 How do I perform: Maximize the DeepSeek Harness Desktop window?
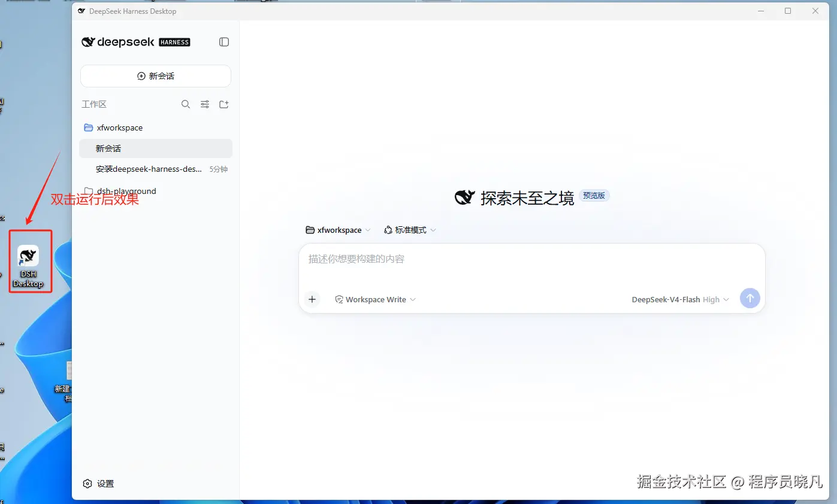[788, 11]
